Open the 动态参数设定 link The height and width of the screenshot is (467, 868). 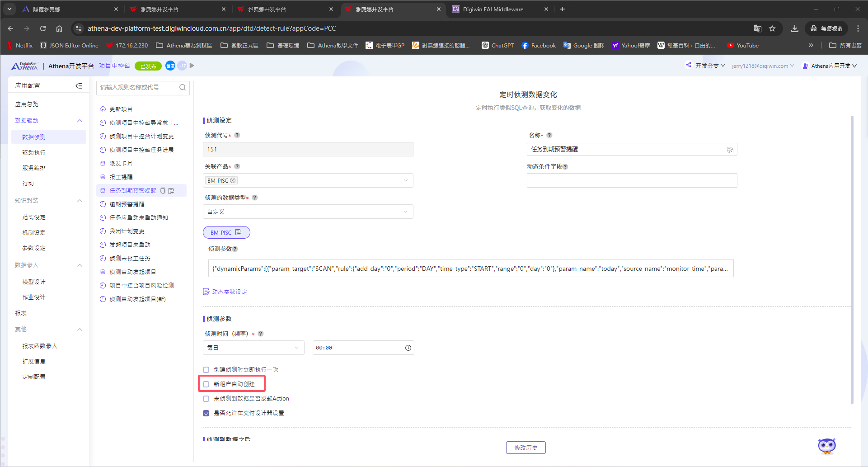click(x=225, y=292)
